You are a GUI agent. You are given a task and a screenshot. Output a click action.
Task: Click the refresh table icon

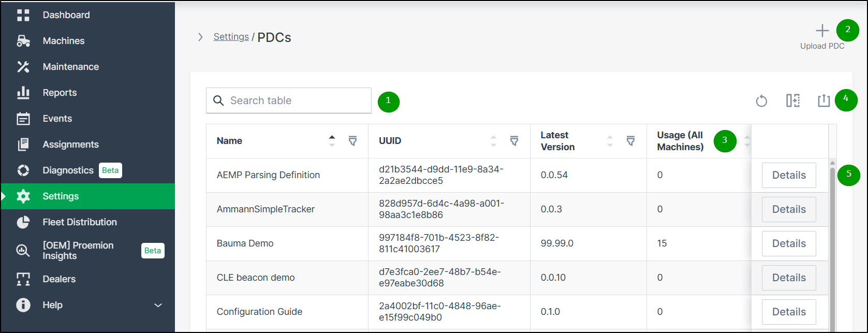tap(761, 101)
